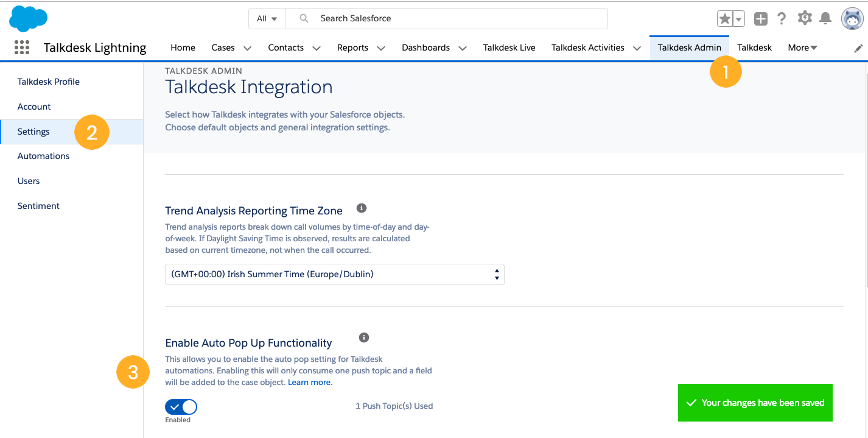The width and height of the screenshot is (868, 438).
Task: Open the App Launcher grid icon
Action: coord(22,48)
